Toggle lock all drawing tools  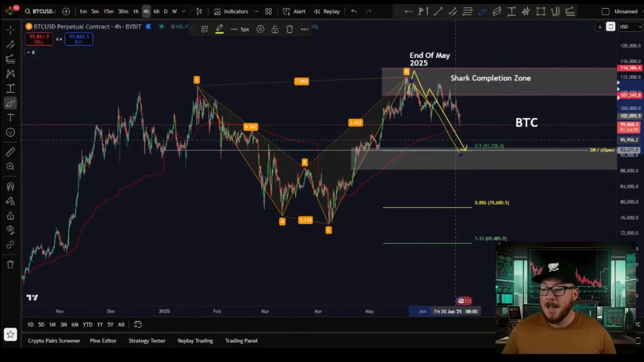(x=10, y=216)
